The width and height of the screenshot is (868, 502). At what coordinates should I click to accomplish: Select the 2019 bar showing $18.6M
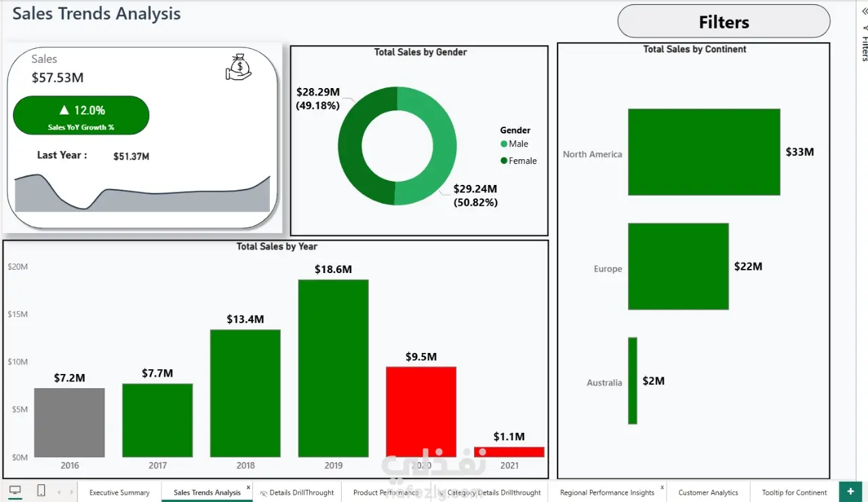(x=333, y=369)
